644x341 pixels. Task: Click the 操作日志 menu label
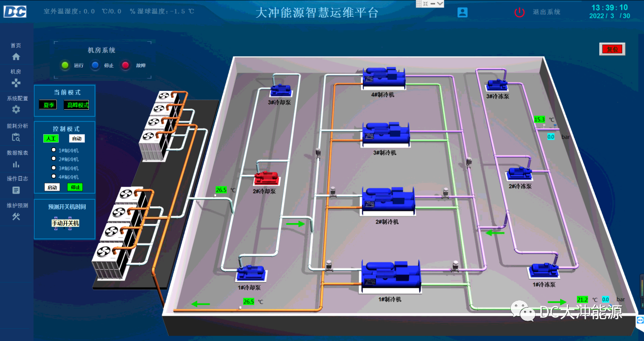coord(17,178)
